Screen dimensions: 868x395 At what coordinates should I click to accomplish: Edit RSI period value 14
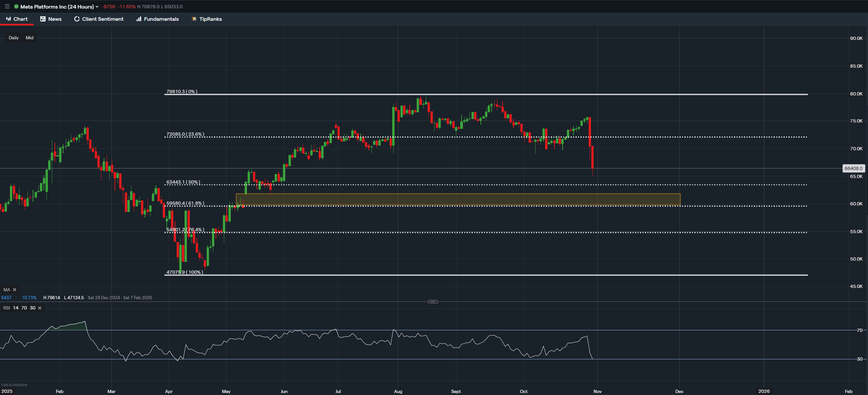pyautogui.click(x=16, y=308)
